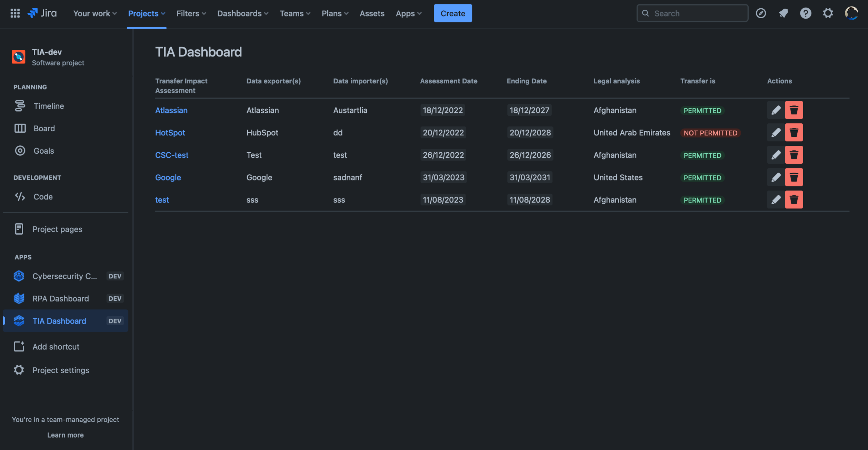Click the Create button
This screenshot has height=450, width=868.
click(x=453, y=13)
